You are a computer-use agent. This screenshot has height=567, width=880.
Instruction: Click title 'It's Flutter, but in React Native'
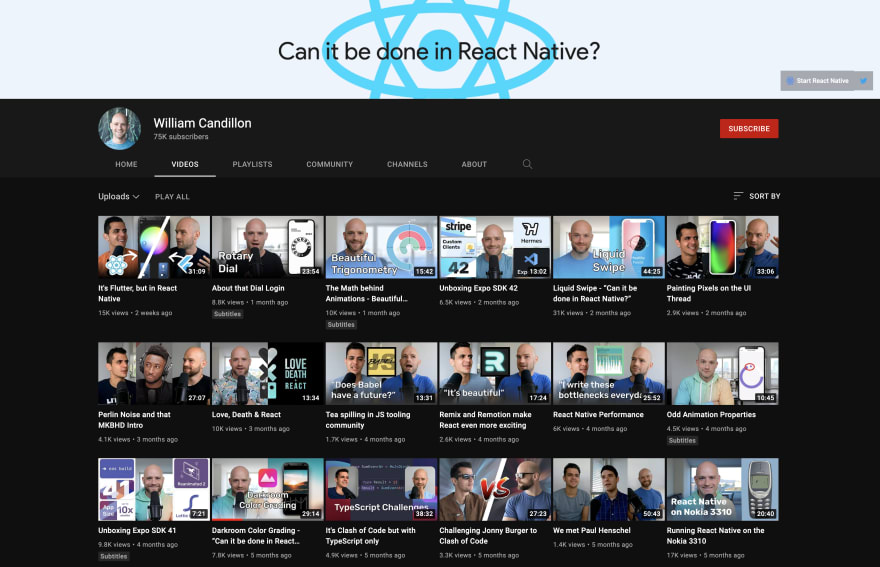pos(138,293)
